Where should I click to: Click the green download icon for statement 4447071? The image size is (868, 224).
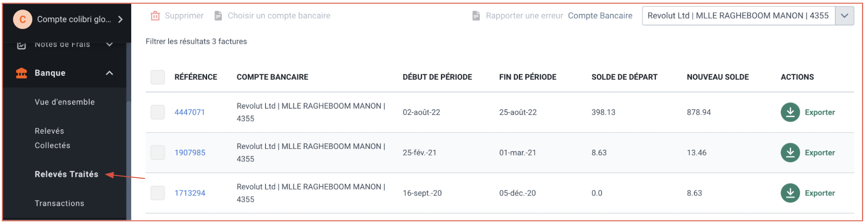pyautogui.click(x=790, y=112)
